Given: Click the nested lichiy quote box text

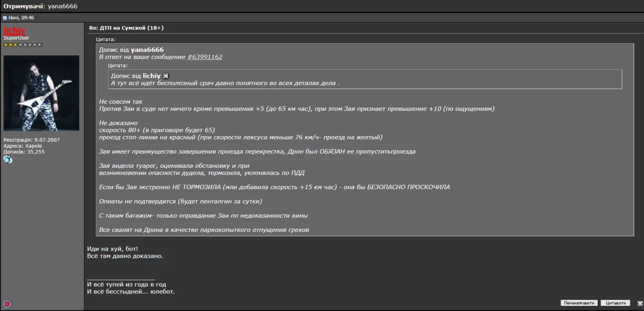Looking at the screenshot, I should coord(225,83).
